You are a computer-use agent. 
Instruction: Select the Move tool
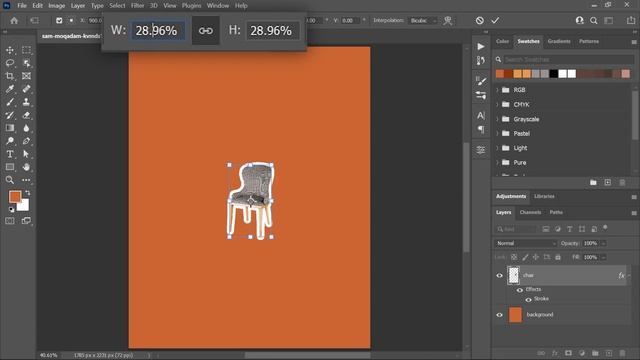click(x=10, y=50)
